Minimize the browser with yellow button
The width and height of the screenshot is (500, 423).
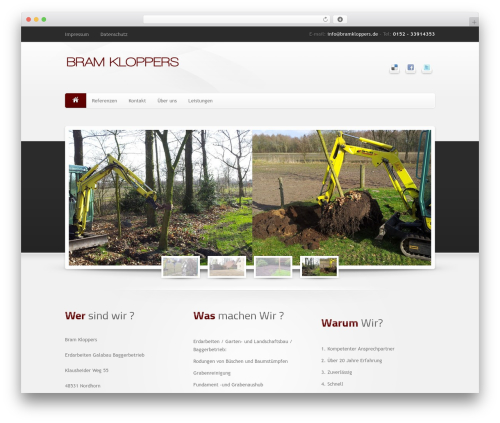click(36, 19)
